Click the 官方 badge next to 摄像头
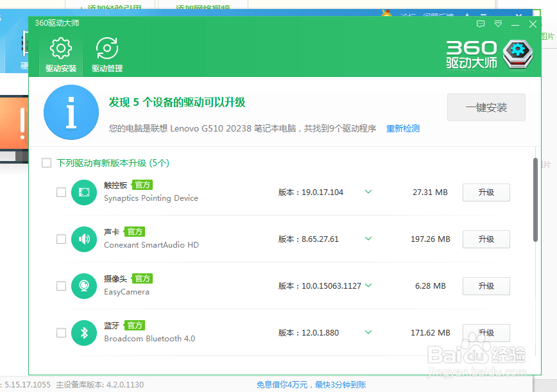The width and height of the screenshot is (557, 392). [x=142, y=278]
